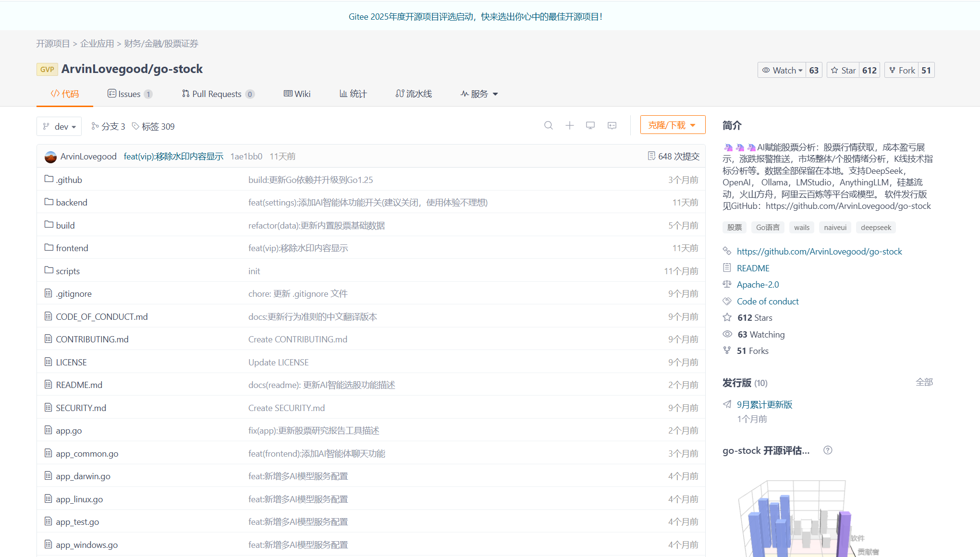Expand the dev branch dropdown
Screen dimensions: 980x557
click(x=59, y=126)
